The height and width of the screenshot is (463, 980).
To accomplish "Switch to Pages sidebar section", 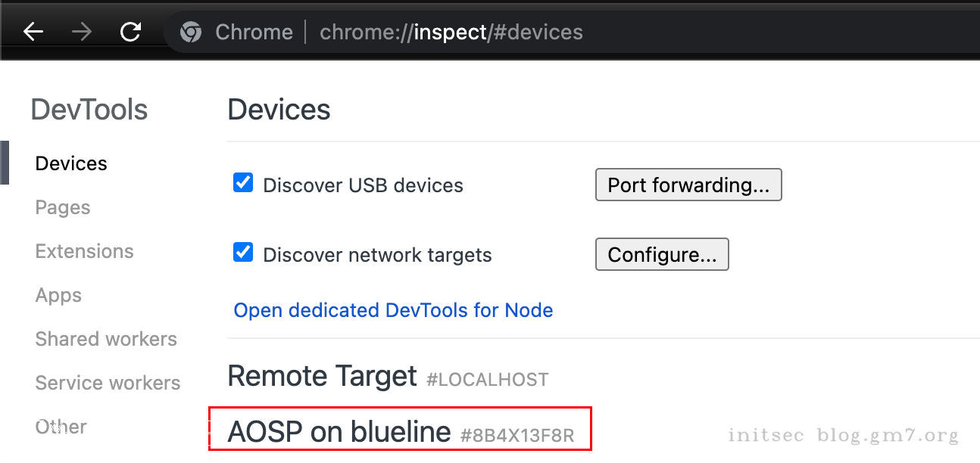I will click(x=63, y=207).
